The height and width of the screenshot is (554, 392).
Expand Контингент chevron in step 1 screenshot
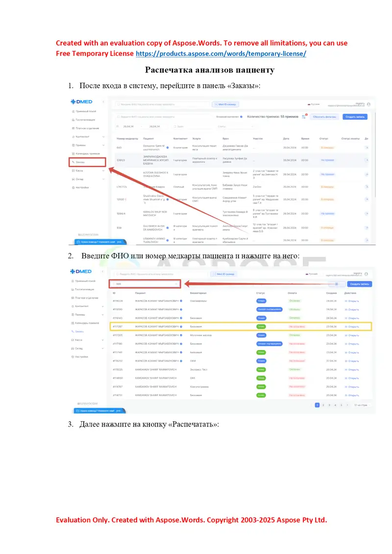[103, 137]
